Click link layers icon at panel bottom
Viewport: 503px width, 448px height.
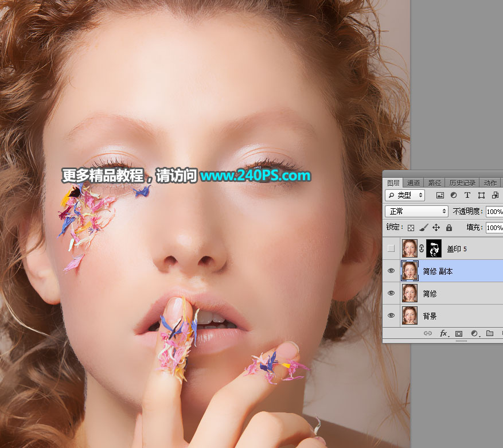tap(428, 333)
